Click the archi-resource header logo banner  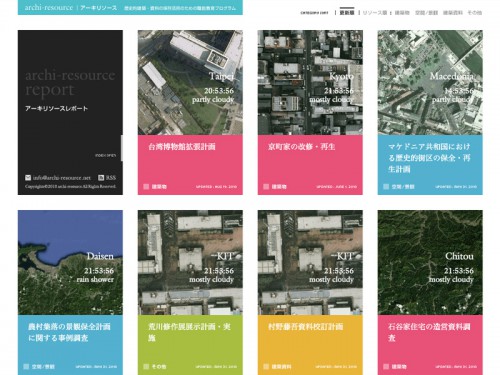coord(130,7)
